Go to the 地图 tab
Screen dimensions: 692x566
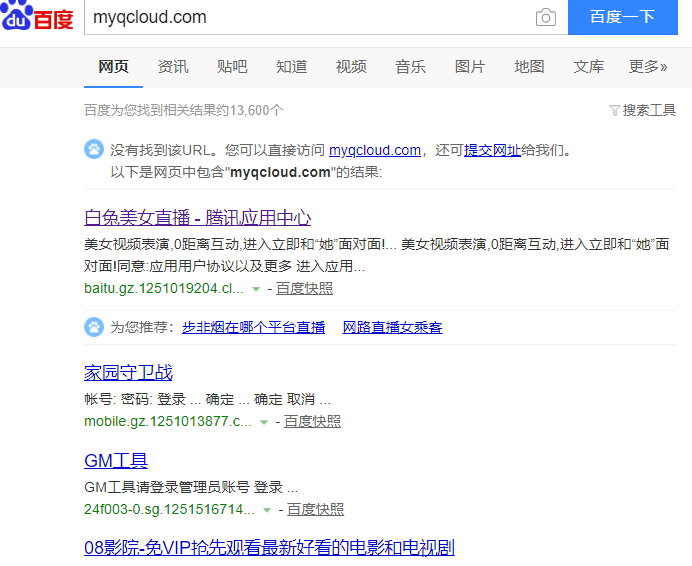(529, 67)
